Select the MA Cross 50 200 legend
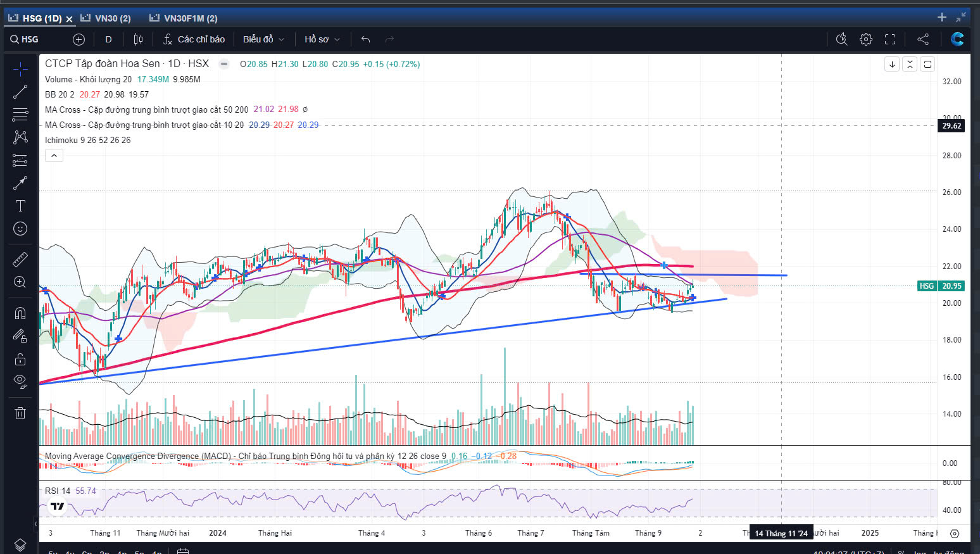 coord(147,110)
